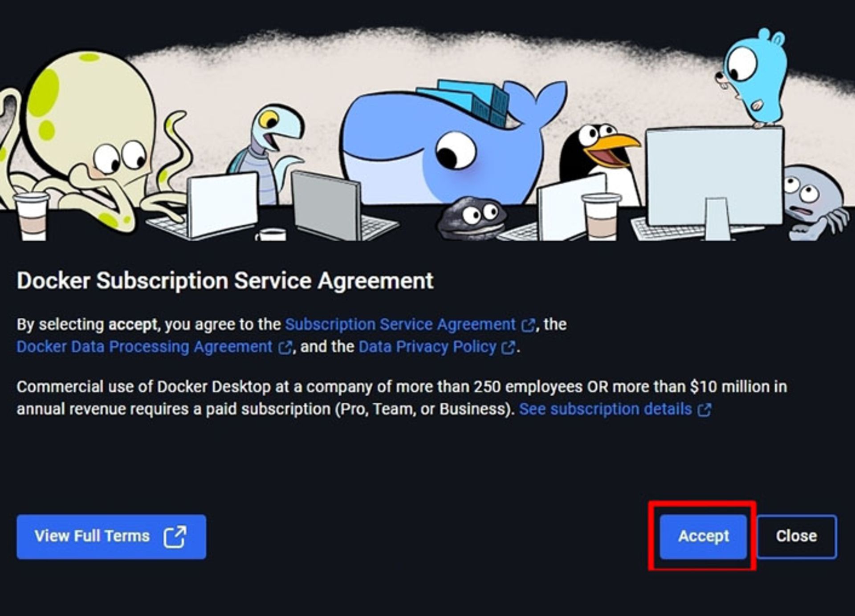Screen dimensions: 855x616
Task: Open View Full Terms
Action: 111,537
